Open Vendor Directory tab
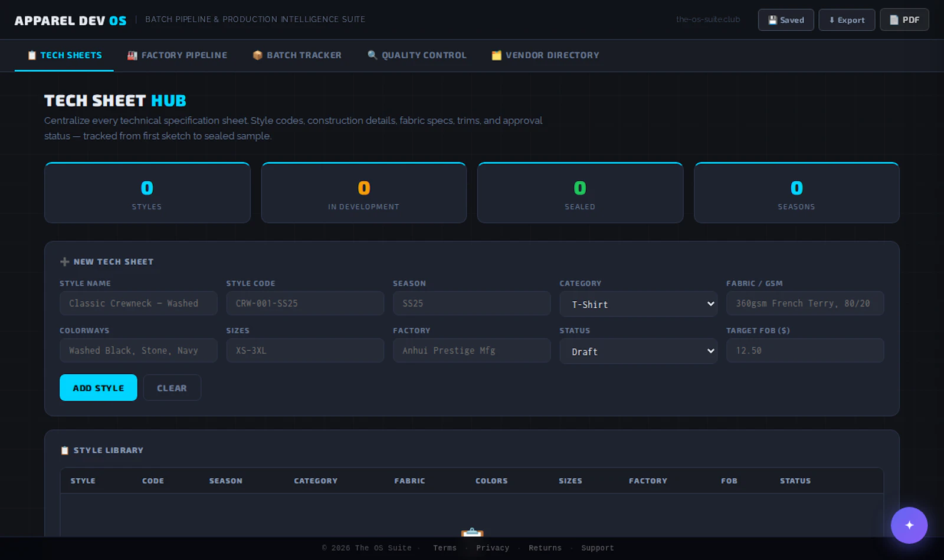Screen dimensions: 944x560 pyautogui.click(x=545, y=55)
